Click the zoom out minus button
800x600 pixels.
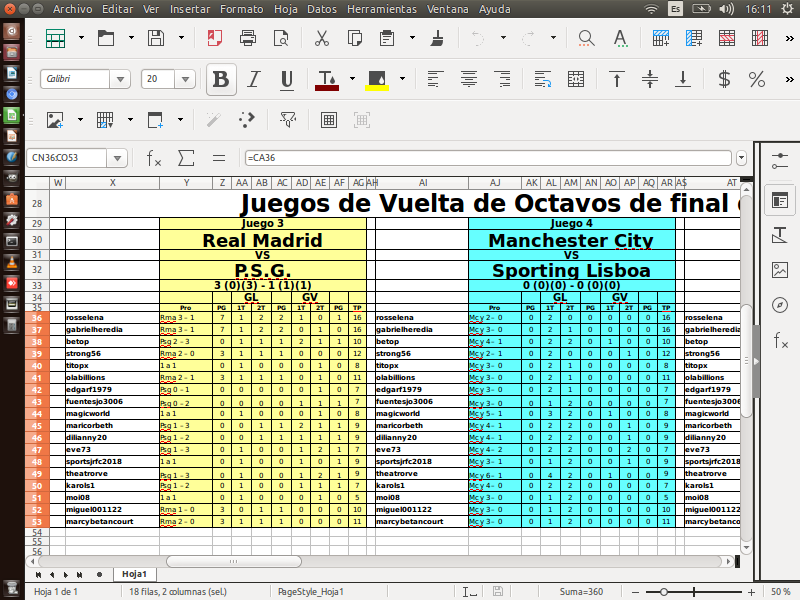tap(636, 592)
